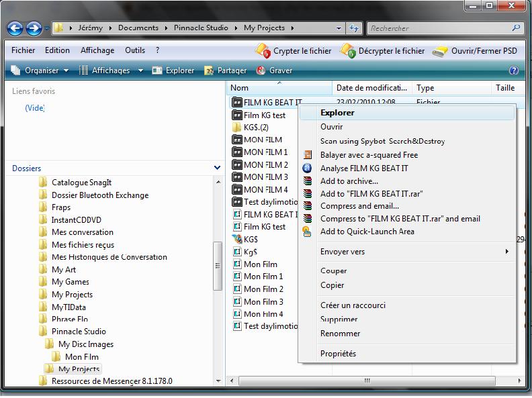Click the arrow after Documents in address bar

[167, 28]
